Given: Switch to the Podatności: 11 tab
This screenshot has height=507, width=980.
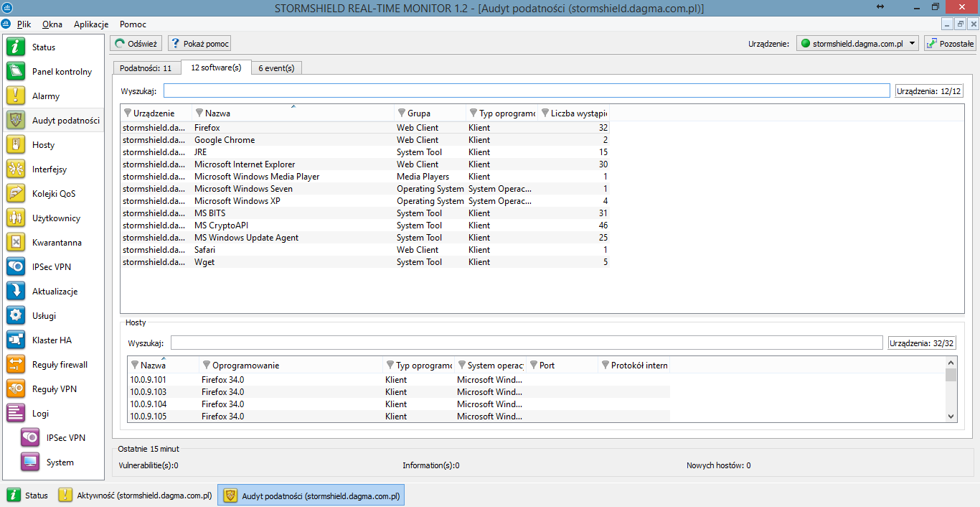Looking at the screenshot, I should pos(146,68).
